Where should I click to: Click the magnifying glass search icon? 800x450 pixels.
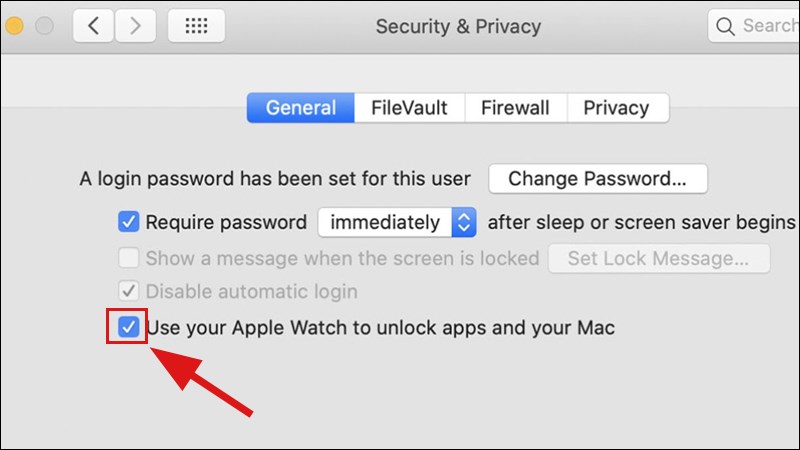pyautogui.click(x=726, y=26)
